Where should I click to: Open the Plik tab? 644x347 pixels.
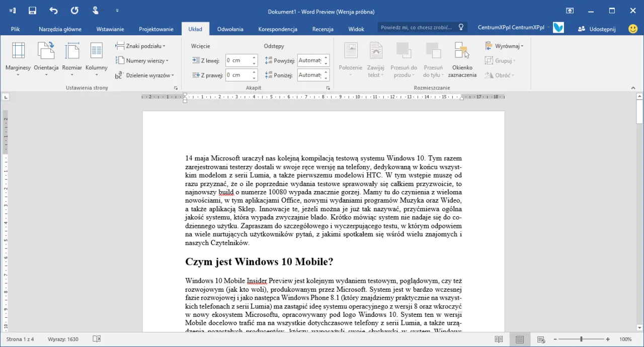click(x=15, y=29)
